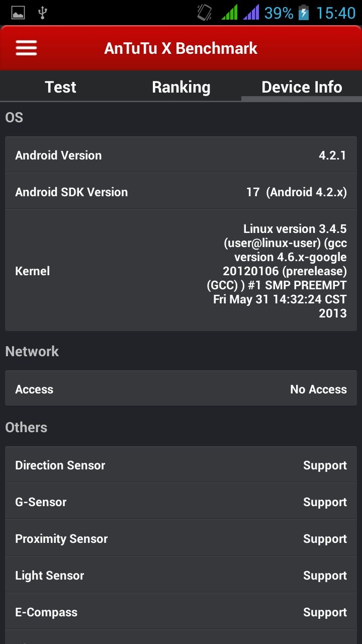The image size is (362, 644).
Task: Tap the green signal strength icon
Action: tap(229, 13)
